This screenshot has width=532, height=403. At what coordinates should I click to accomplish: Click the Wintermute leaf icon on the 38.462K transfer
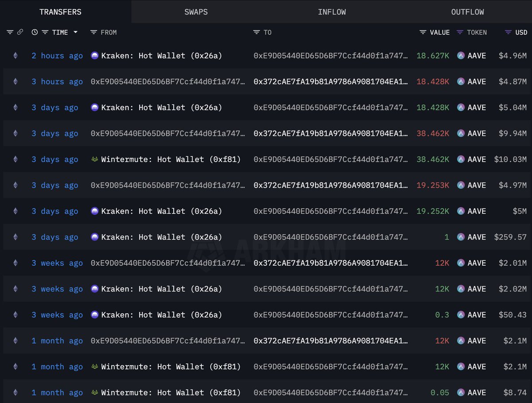click(x=94, y=159)
